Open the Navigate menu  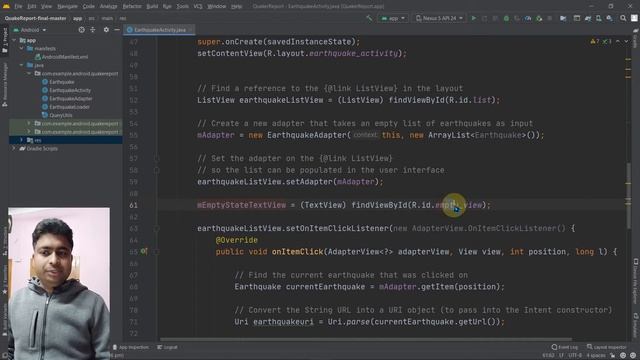click(x=67, y=6)
